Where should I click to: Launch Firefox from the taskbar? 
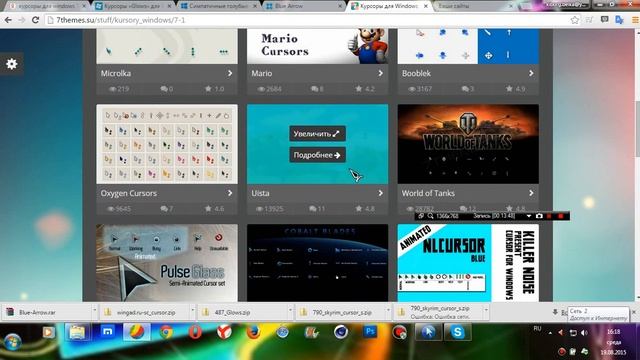tap(253, 333)
